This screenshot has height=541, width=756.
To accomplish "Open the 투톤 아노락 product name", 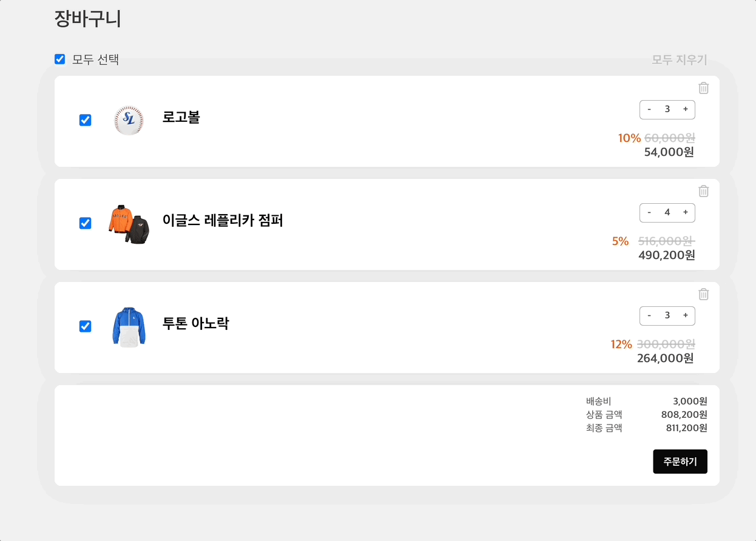I will pyautogui.click(x=195, y=323).
